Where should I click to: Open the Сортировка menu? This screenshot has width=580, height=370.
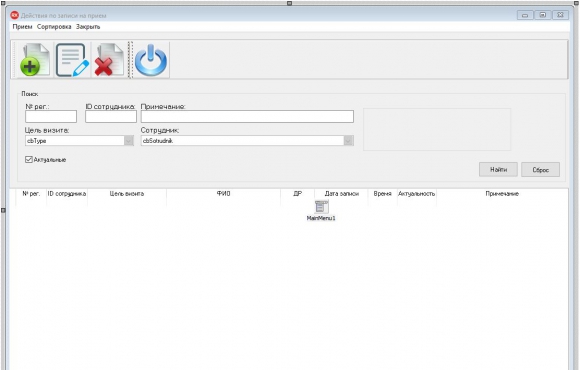click(54, 27)
